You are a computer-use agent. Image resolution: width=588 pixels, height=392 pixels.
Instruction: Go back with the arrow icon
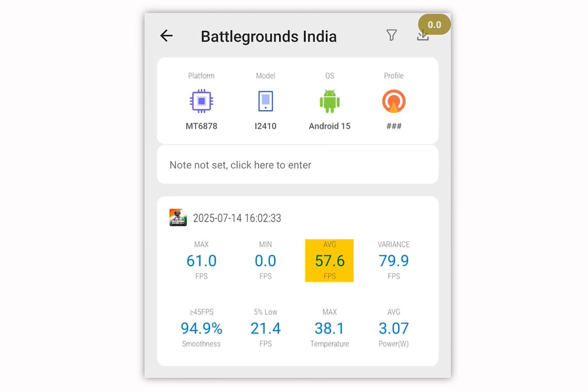pyautogui.click(x=166, y=36)
